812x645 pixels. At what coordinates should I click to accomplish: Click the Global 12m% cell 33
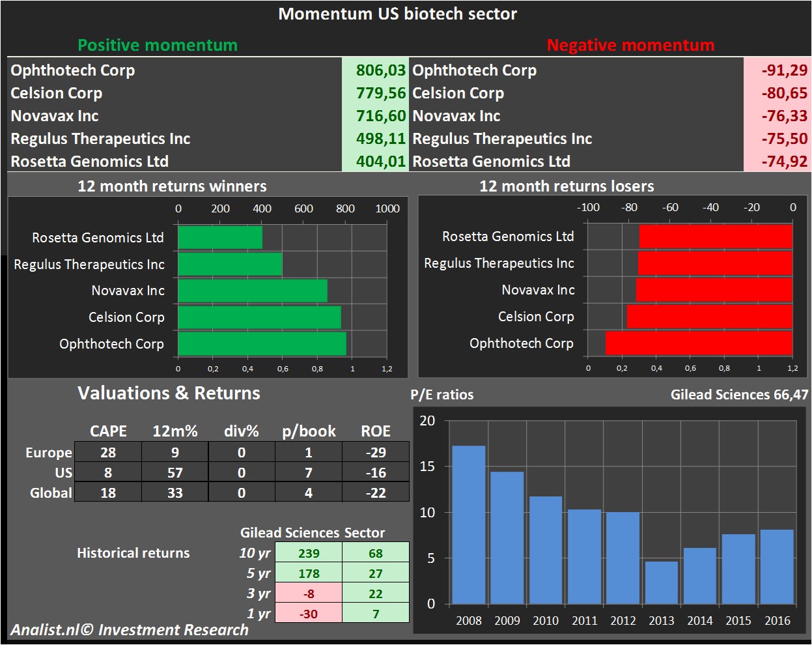click(175, 493)
